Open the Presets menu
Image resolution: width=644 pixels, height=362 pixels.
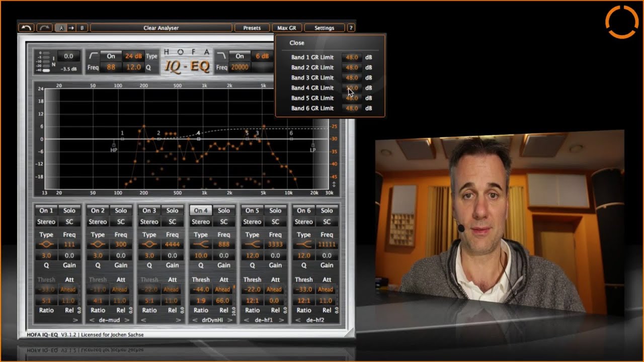(x=252, y=28)
